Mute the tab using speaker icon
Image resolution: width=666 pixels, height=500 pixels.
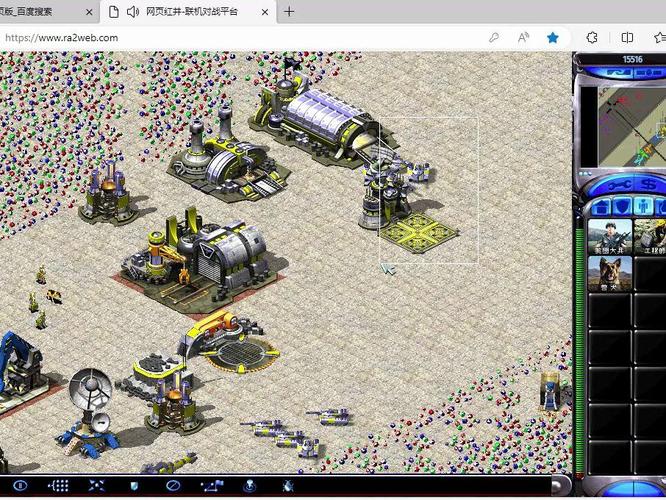(x=133, y=12)
